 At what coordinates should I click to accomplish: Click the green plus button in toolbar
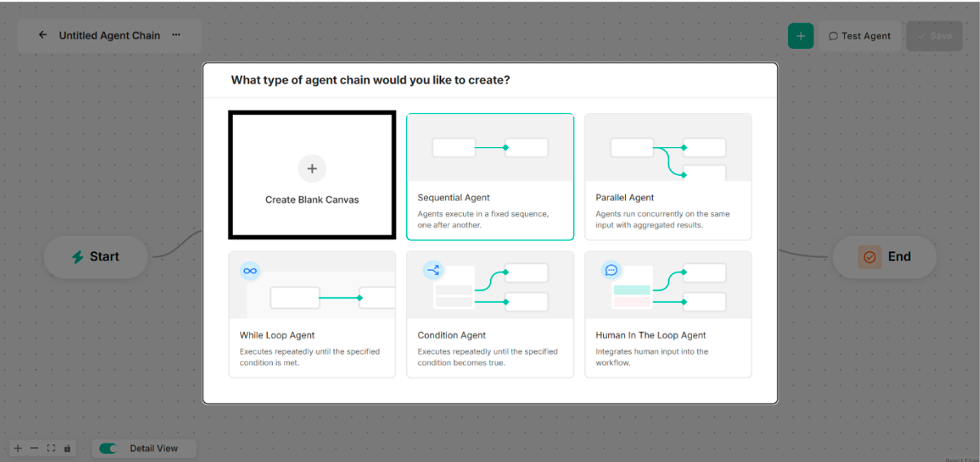tap(800, 35)
